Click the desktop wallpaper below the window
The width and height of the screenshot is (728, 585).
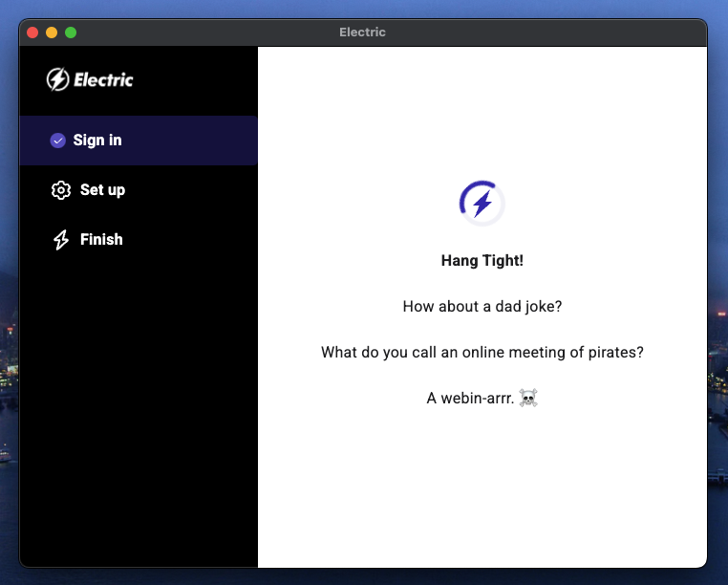pyautogui.click(x=363, y=576)
